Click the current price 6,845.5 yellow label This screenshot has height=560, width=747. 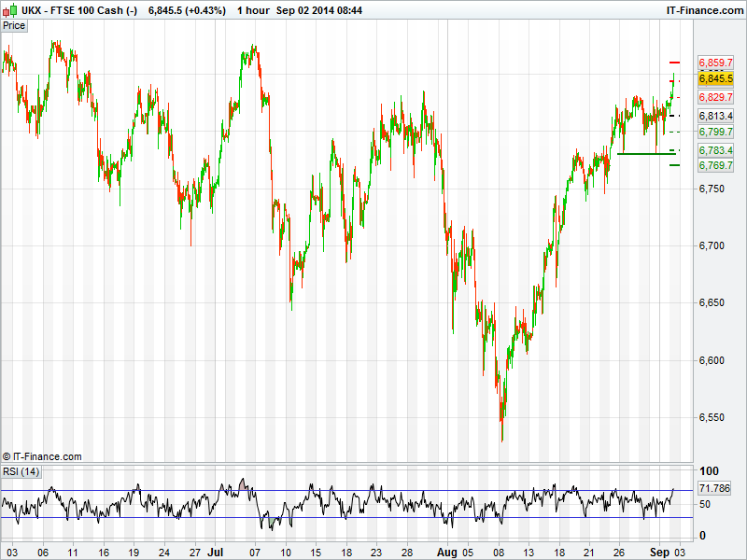pyautogui.click(x=715, y=78)
